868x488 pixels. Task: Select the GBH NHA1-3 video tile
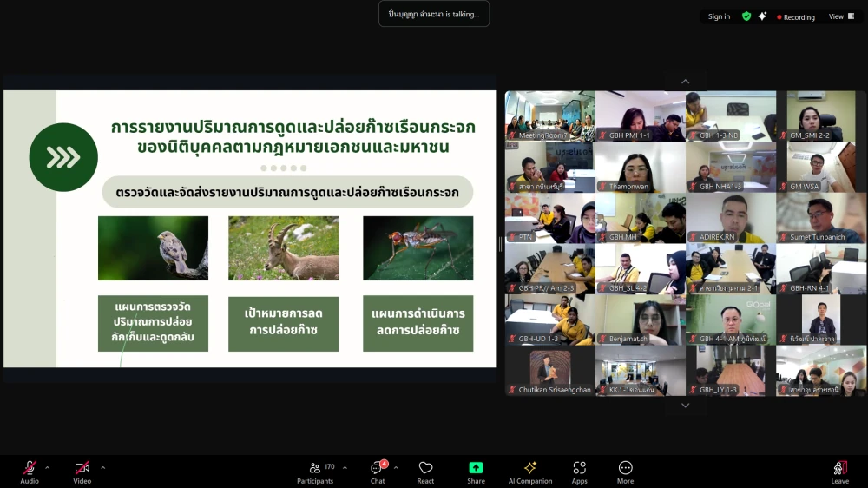click(x=731, y=167)
